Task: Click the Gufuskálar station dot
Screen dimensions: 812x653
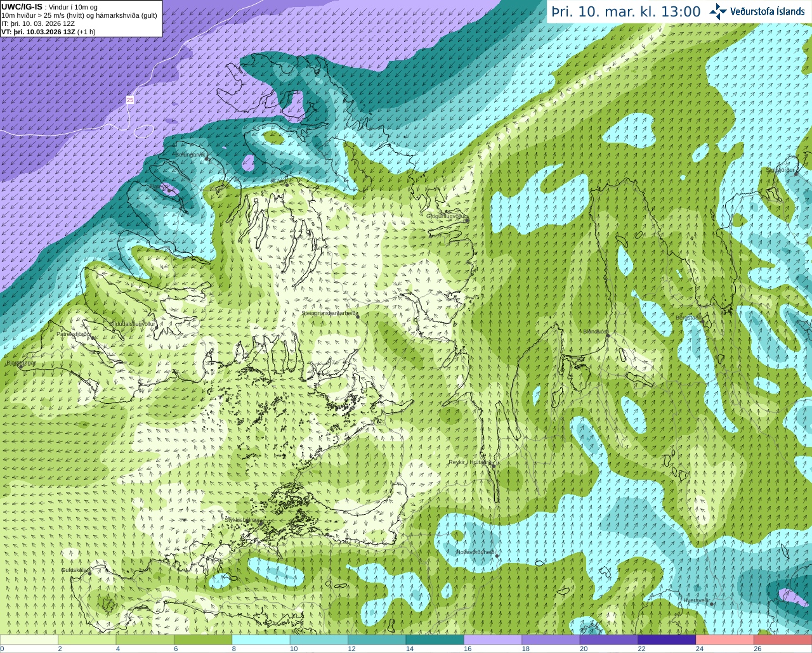Action: pyautogui.click(x=89, y=573)
